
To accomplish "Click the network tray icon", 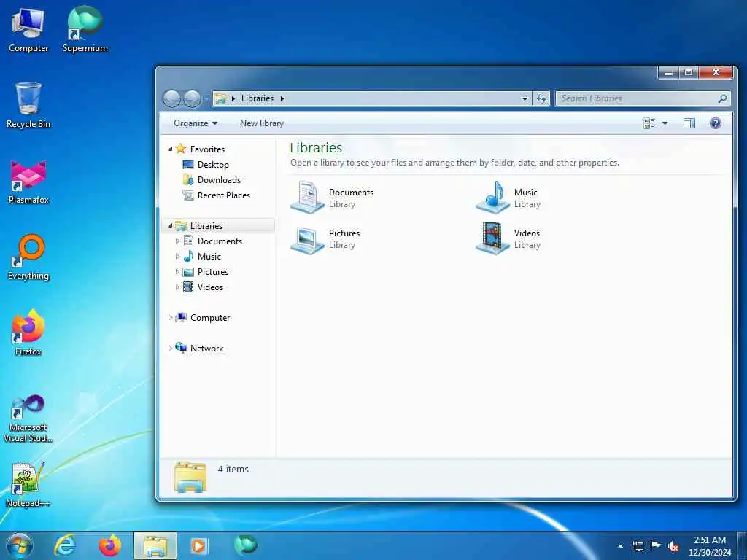I will pyautogui.click(x=638, y=546).
